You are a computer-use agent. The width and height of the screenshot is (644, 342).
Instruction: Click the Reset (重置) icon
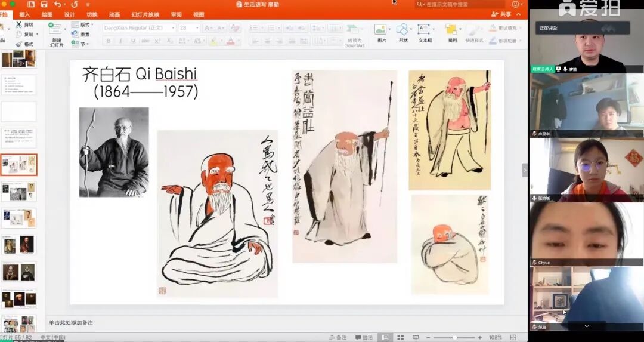[x=75, y=35]
